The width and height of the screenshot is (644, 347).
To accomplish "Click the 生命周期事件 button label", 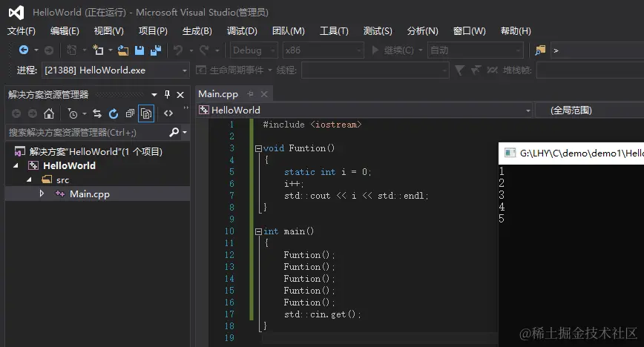I will coord(237,70).
